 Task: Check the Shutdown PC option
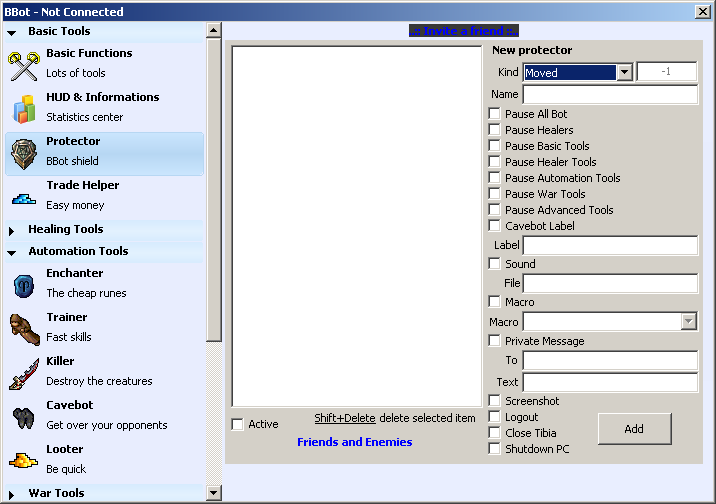(x=495, y=449)
